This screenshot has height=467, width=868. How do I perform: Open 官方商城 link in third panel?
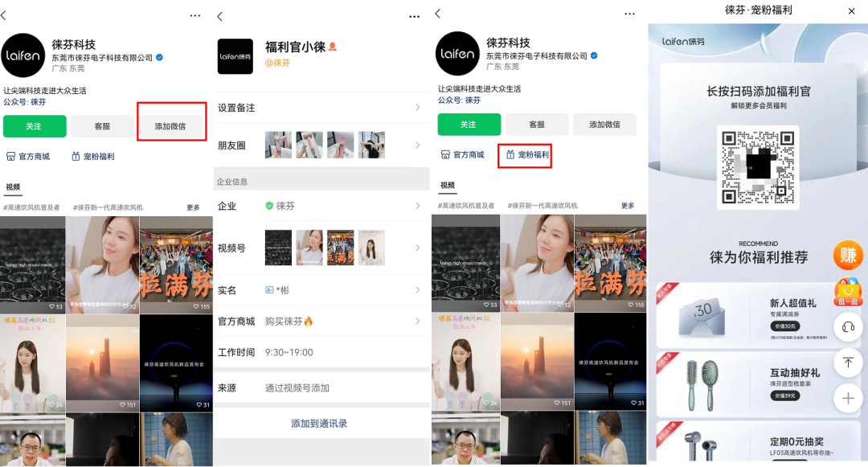click(x=463, y=155)
